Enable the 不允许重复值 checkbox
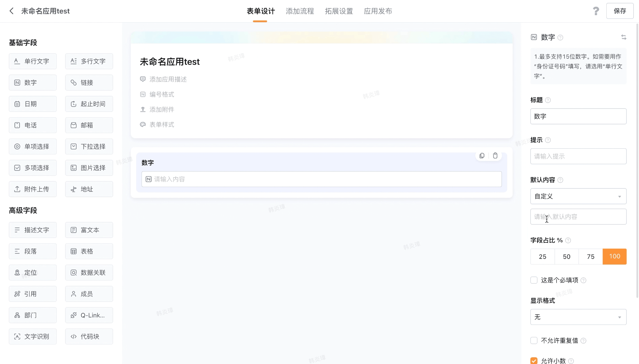The height and width of the screenshot is (364, 639). coord(534,340)
